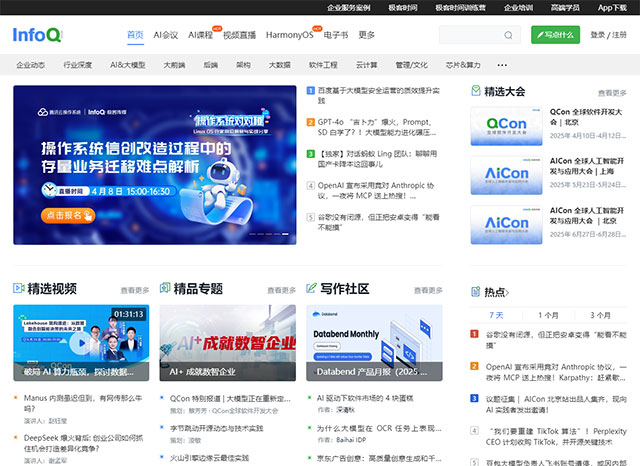The height and width of the screenshot is (466, 640).
Task: Open HarmonyOS navigation item
Action: (x=289, y=35)
